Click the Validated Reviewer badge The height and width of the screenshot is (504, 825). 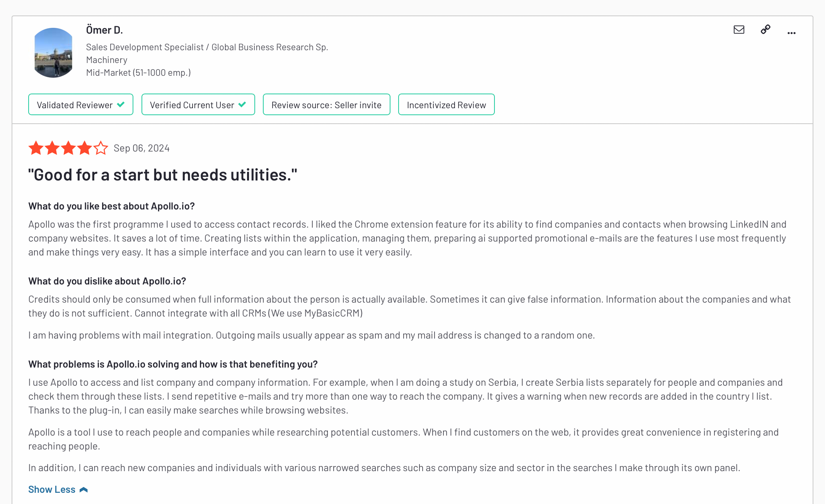pos(81,104)
